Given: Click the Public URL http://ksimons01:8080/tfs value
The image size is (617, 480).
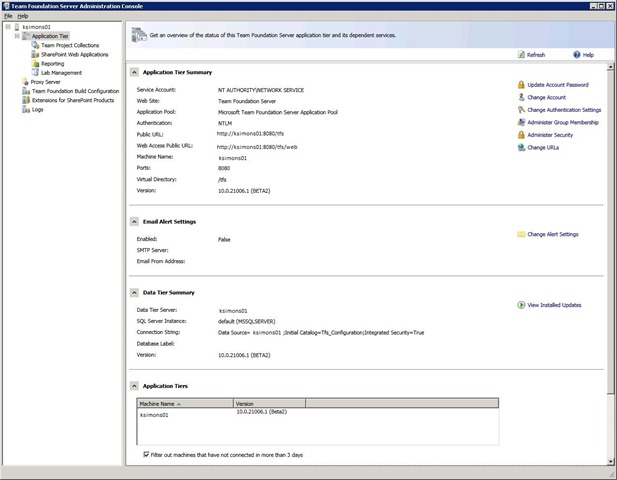Looking at the screenshot, I should (250, 134).
